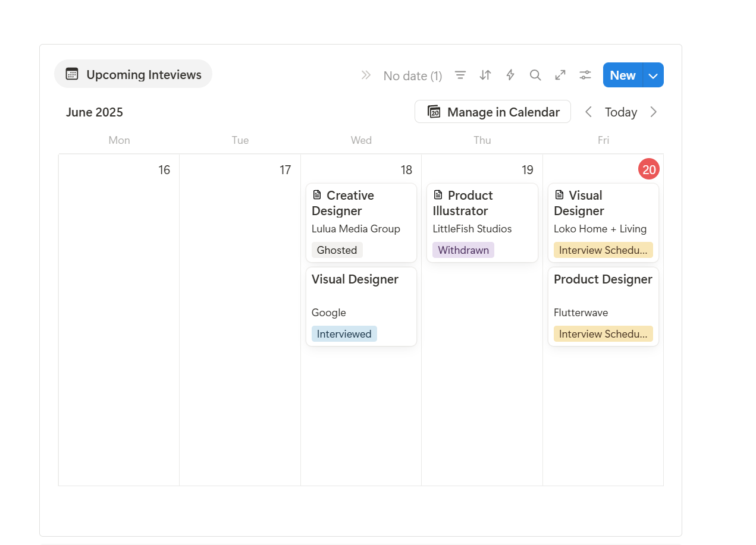Click the purple Withdrawn status tag
This screenshot has width=756, height=545.
463,250
